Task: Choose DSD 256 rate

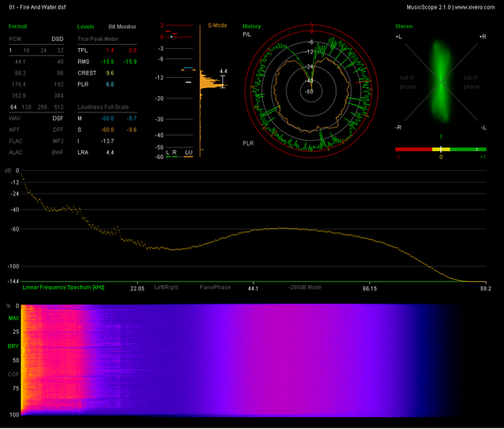Action: point(43,107)
